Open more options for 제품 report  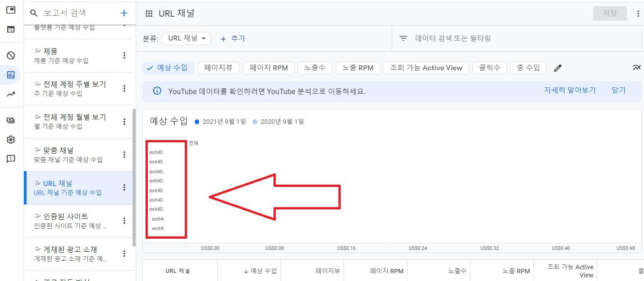coord(124,55)
